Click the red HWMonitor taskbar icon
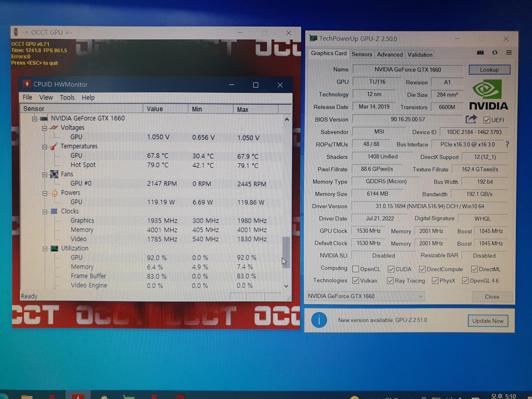This screenshot has height=399, width=532. point(78,396)
